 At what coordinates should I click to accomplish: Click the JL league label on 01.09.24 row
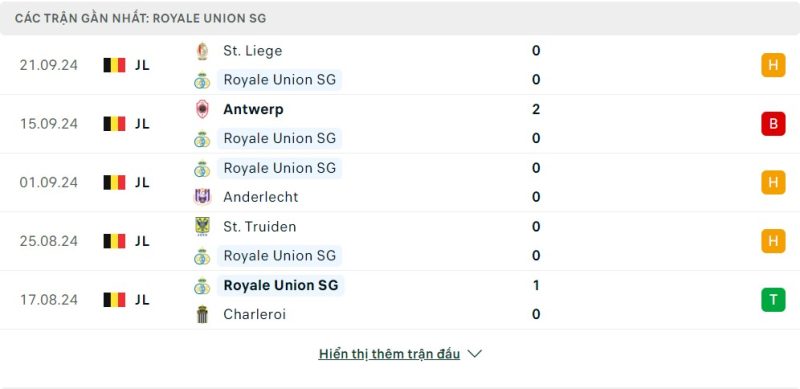142,183
